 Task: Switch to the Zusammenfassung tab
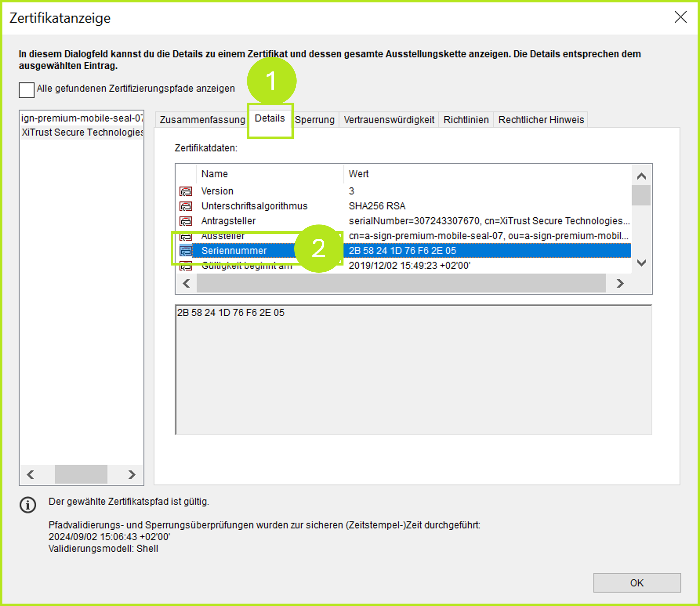click(x=202, y=120)
